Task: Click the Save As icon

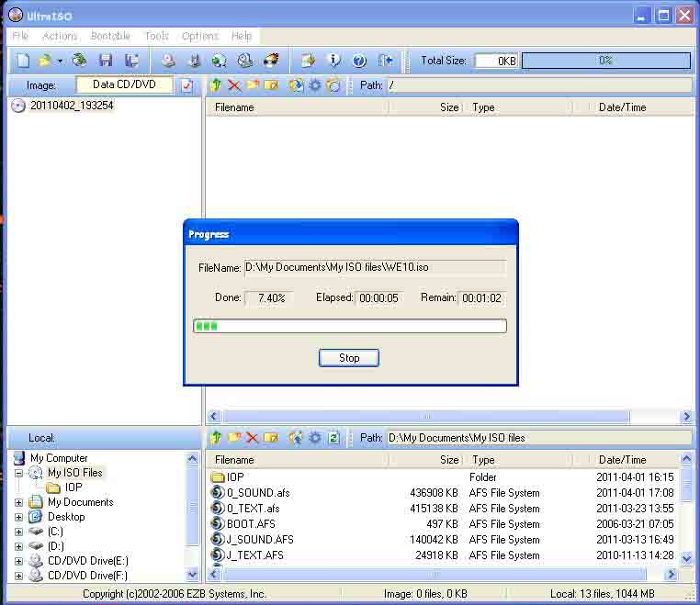Action: click(131, 61)
